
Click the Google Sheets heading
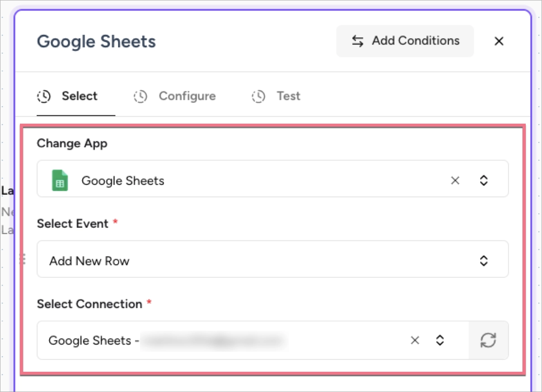pyautogui.click(x=96, y=41)
